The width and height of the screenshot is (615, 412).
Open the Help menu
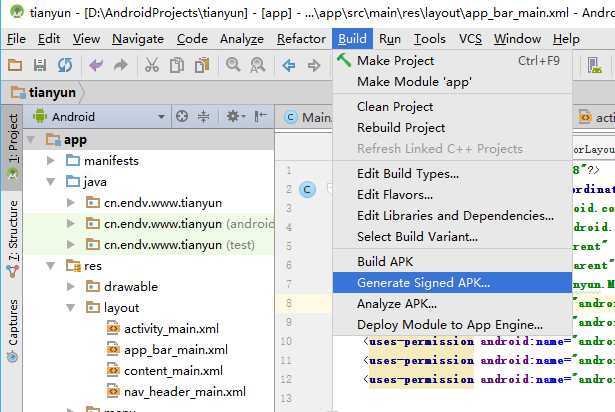click(x=566, y=39)
